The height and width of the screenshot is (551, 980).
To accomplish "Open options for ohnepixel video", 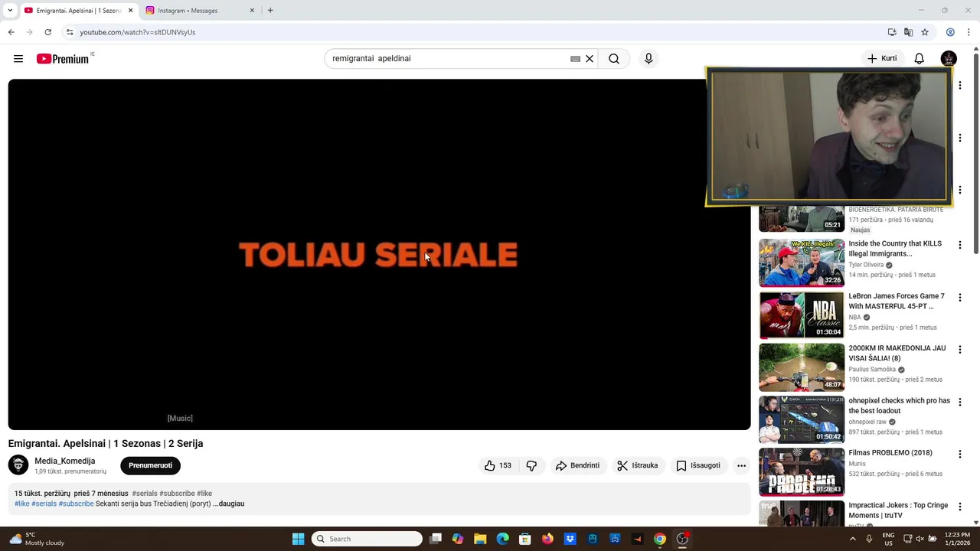I will [959, 402].
